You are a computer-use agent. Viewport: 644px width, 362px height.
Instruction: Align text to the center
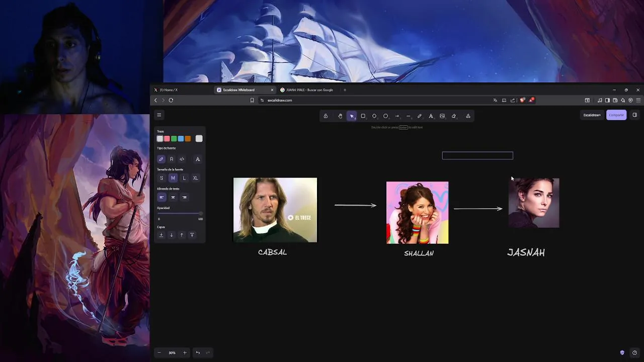coord(173,197)
